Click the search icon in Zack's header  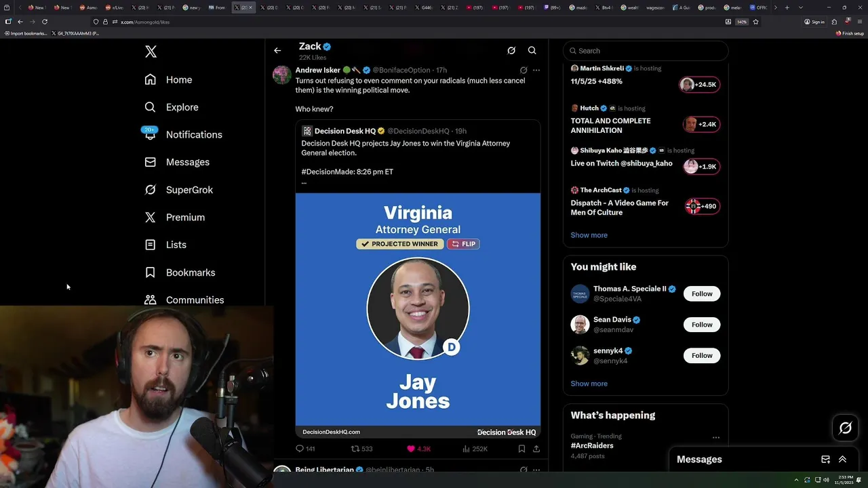532,50
